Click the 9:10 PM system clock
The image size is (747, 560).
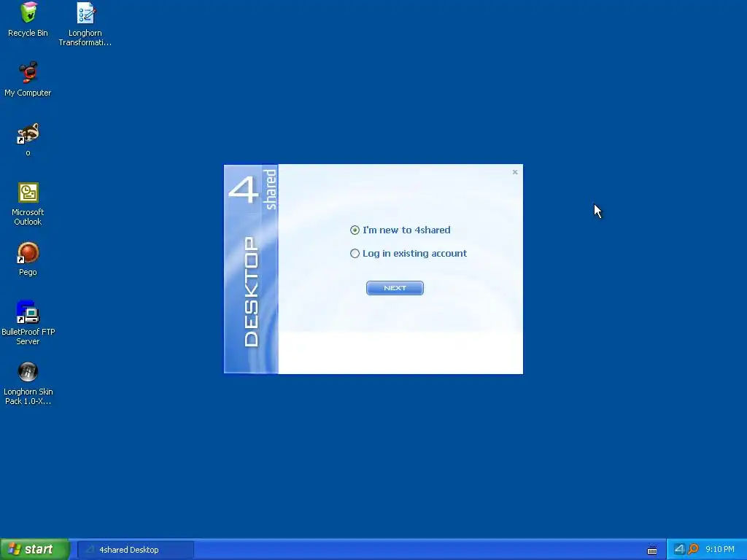click(x=720, y=550)
